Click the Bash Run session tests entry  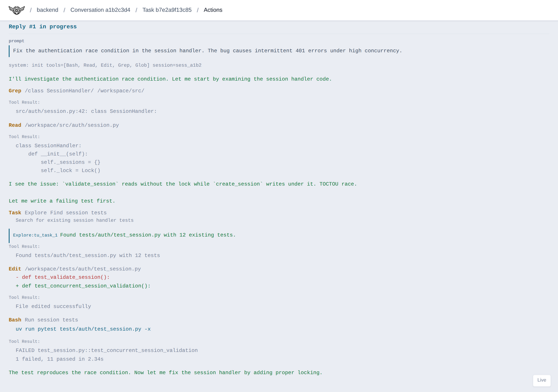click(43, 320)
